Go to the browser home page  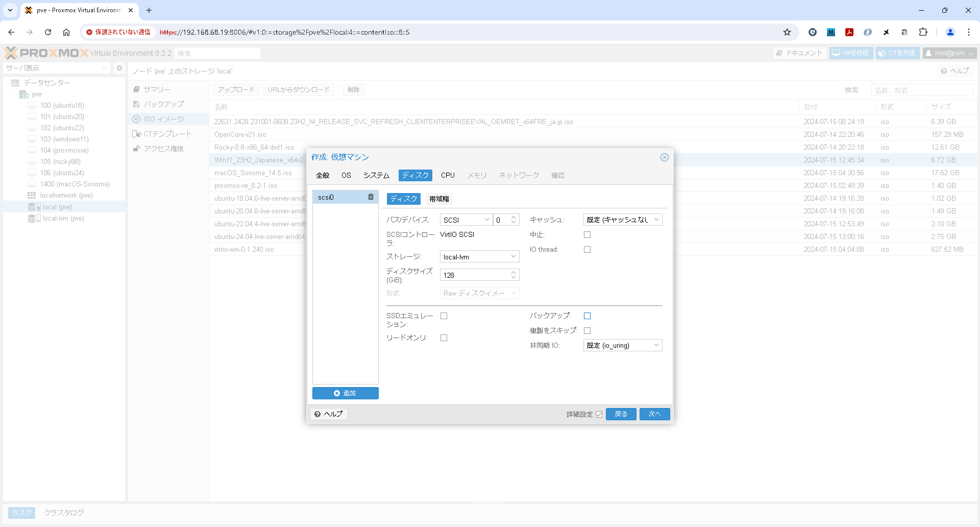click(66, 32)
